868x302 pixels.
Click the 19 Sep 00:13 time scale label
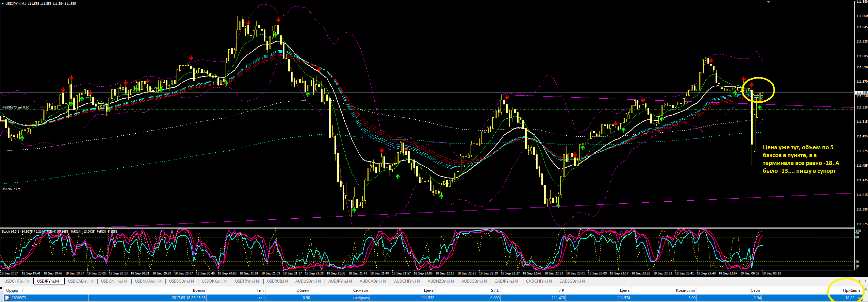click(771, 273)
